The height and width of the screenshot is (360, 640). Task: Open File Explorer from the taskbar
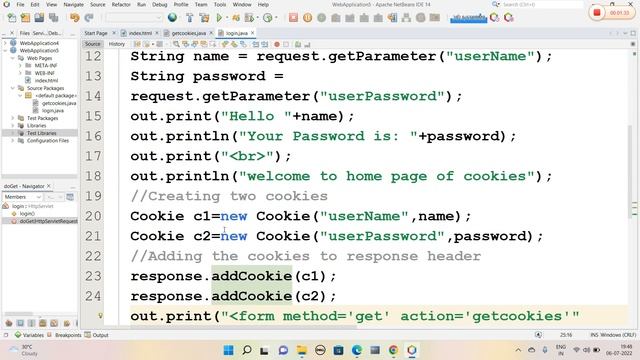302,350
